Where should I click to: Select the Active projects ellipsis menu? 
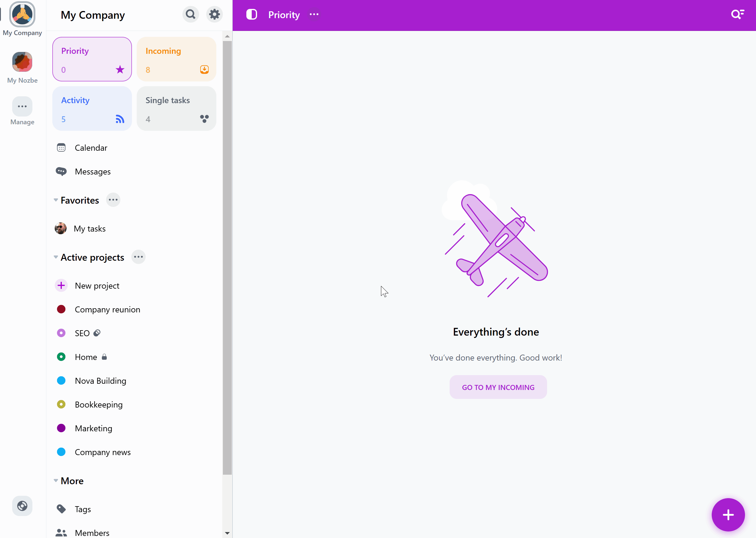[138, 257]
